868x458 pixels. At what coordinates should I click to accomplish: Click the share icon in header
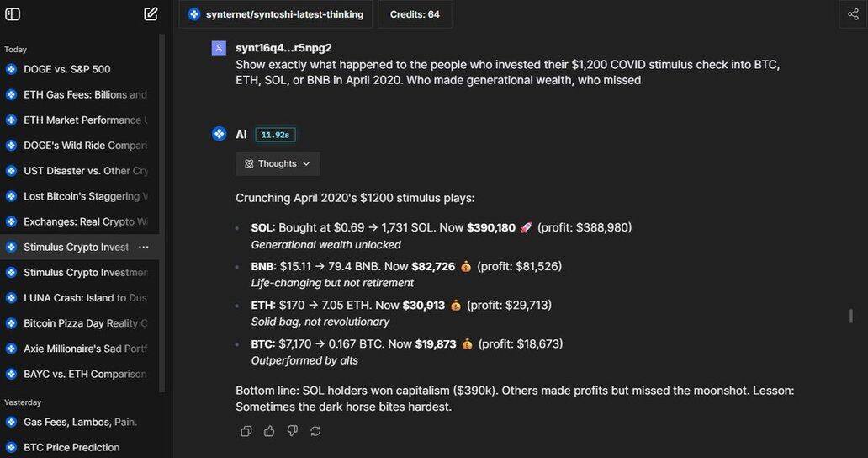[x=853, y=13]
